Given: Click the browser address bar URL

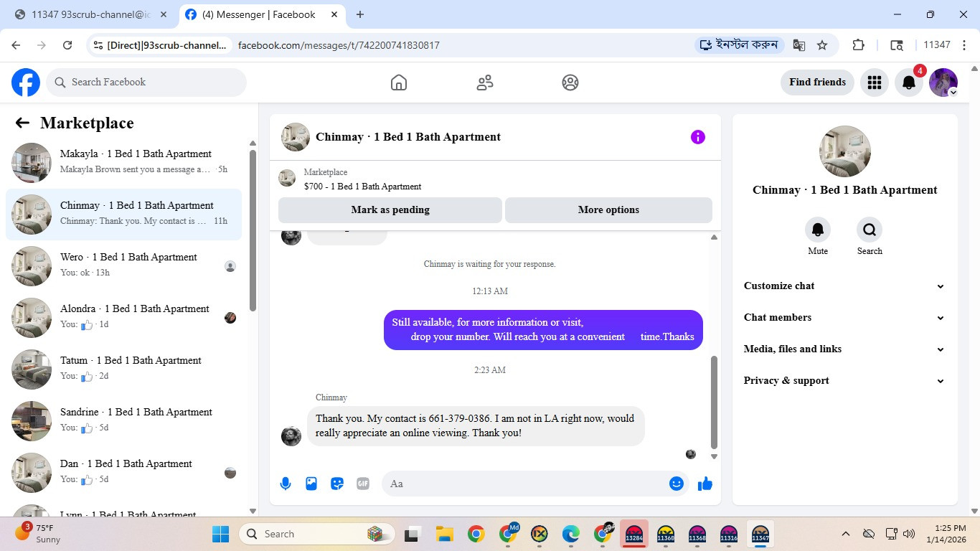Looking at the screenshot, I should (339, 45).
